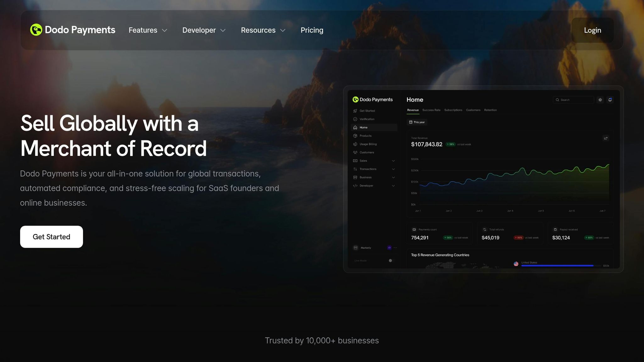
Task: Click the Verification icon in sidebar
Action: click(356, 119)
